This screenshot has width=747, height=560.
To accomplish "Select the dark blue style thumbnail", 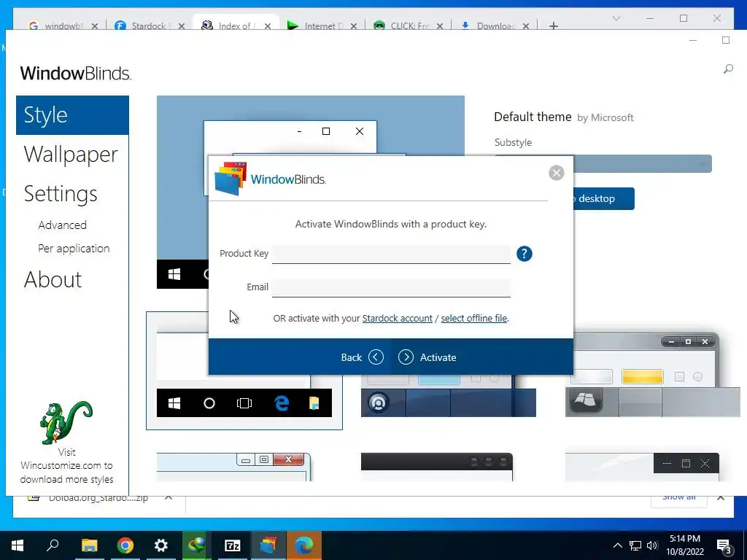I will [449, 396].
